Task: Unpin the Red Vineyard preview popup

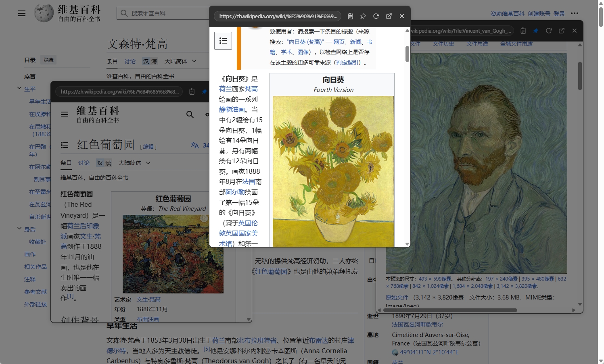Action: click(x=205, y=92)
